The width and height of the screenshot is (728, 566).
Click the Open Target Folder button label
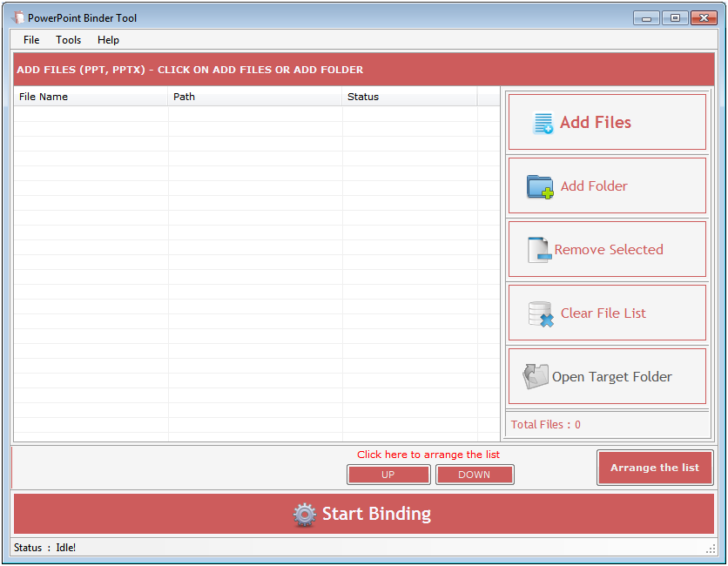[612, 377]
